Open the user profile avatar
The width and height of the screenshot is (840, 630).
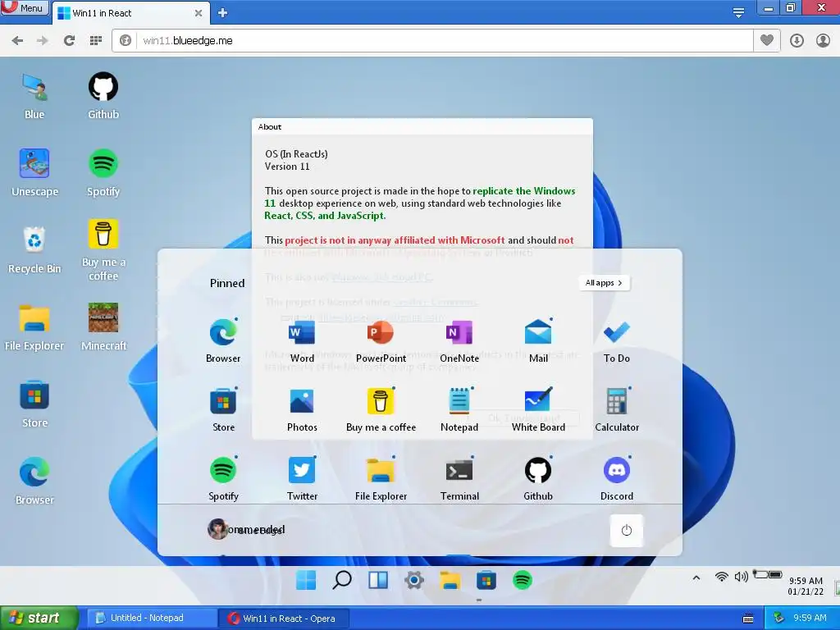217,529
